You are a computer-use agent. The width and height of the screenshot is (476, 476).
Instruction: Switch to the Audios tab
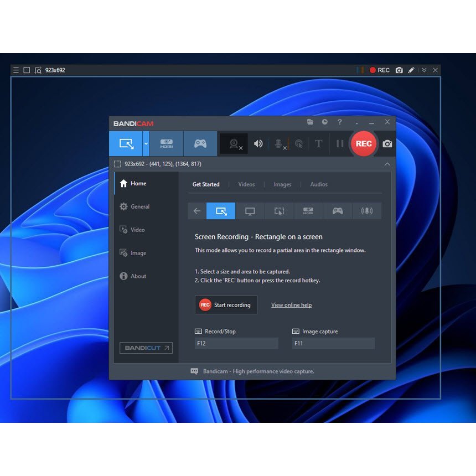click(x=319, y=184)
